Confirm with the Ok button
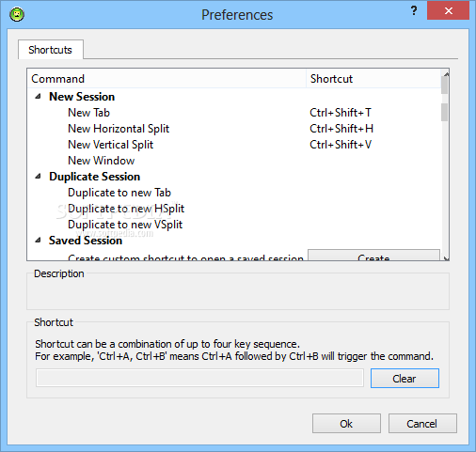This screenshot has width=476, height=452. point(346,424)
